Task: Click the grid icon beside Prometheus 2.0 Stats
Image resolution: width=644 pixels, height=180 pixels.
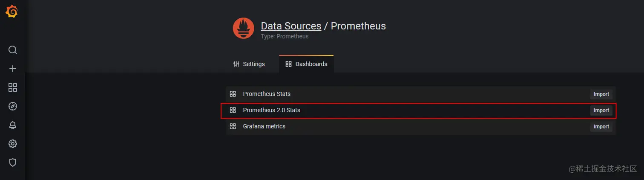Action: tap(233, 110)
